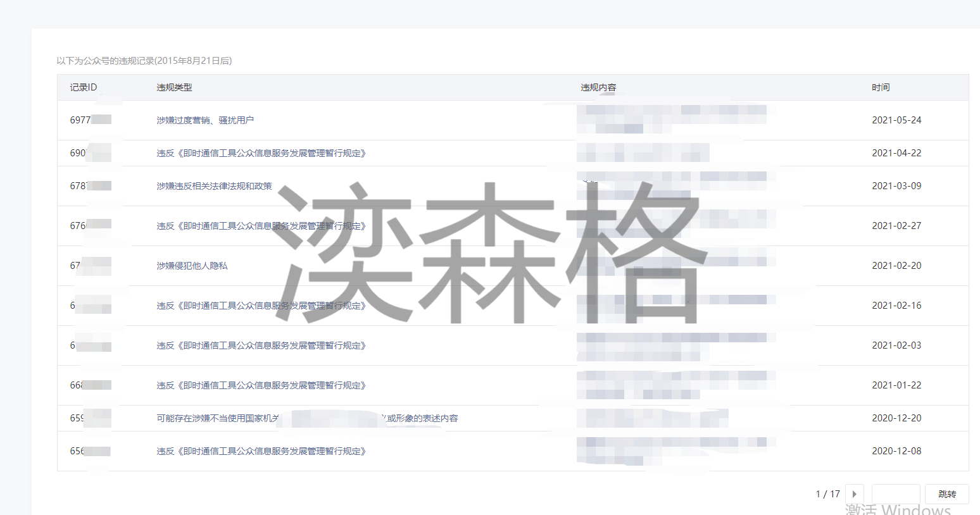Click the 违规内容 column header
The width and height of the screenshot is (980, 515).
coord(598,87)
